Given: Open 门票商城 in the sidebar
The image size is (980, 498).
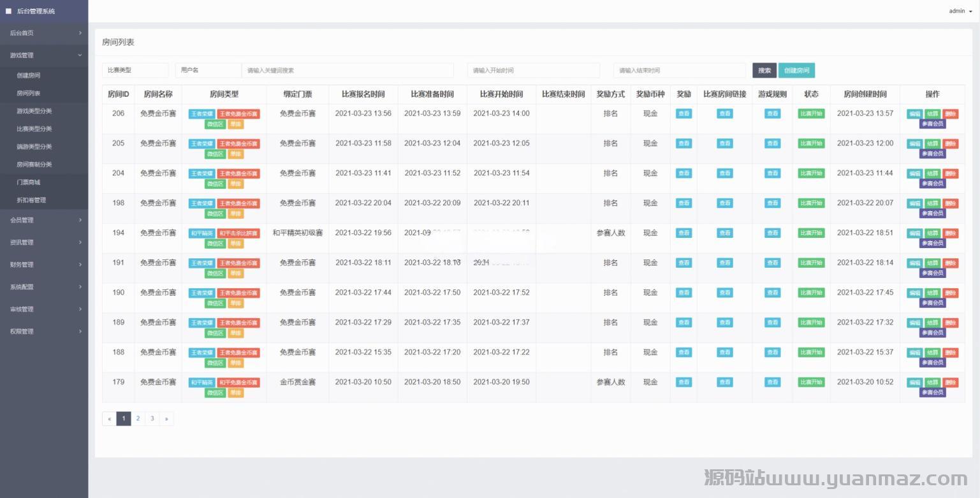Looking at the screenshot, I should coord(28,182).
